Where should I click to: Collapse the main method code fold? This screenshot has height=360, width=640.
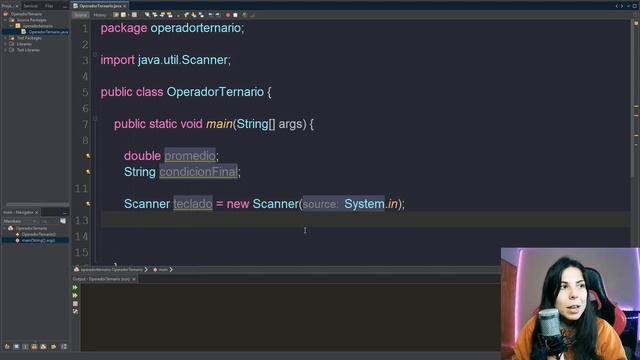95,119
